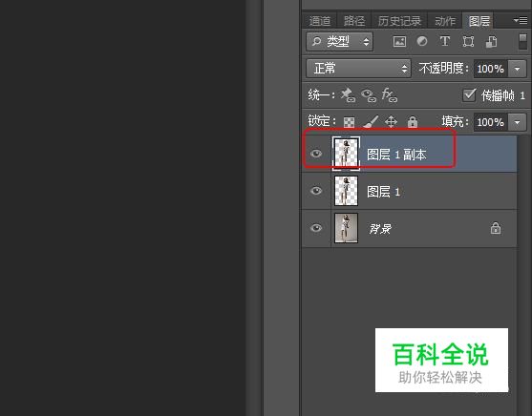
Task: Filter for adjustment layers icon
Action: (x=422, y=41)
